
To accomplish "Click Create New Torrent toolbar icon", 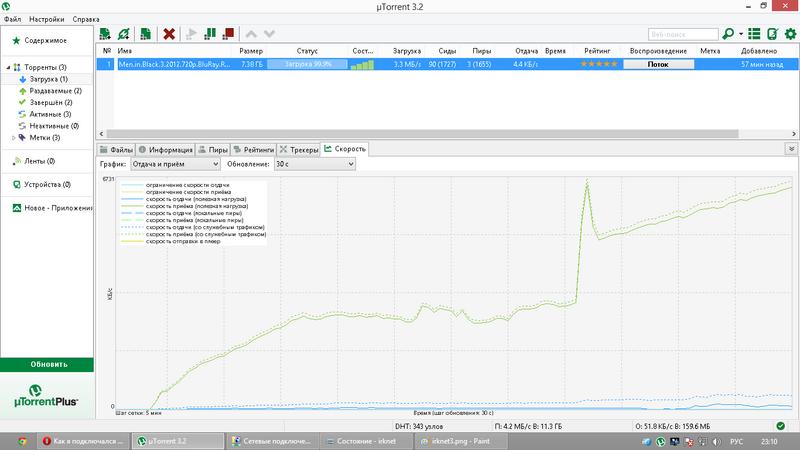I will [145, 34].
